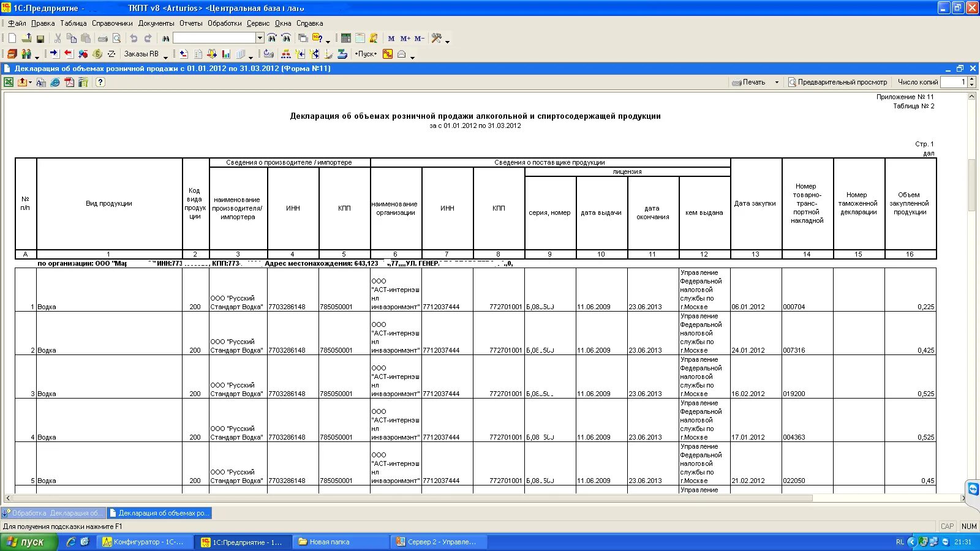Click in the toolbar search input field
The image size is (980, 551).
(x=214, y=38)
